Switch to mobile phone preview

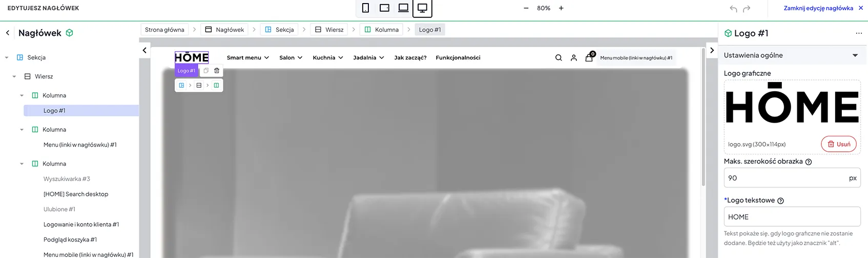click(x=365, y=8)
